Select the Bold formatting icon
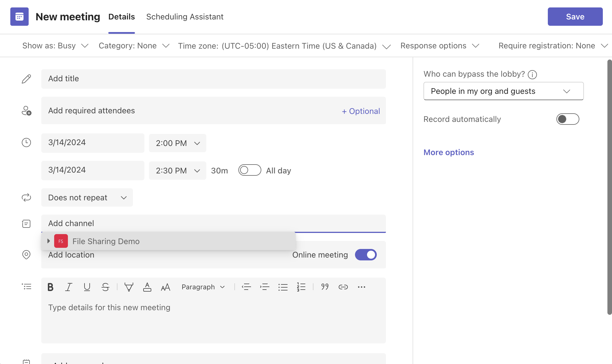 click(x=50, y=287)
